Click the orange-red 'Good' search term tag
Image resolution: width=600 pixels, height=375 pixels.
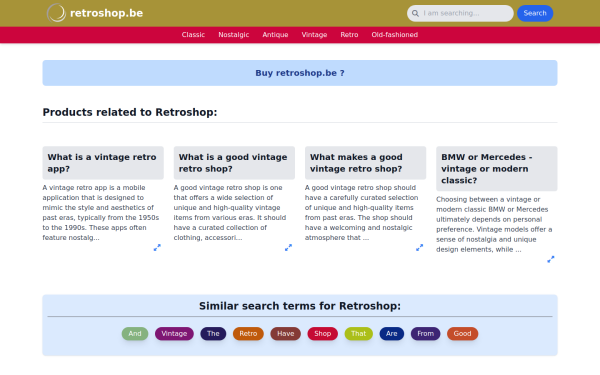(462, 334)
